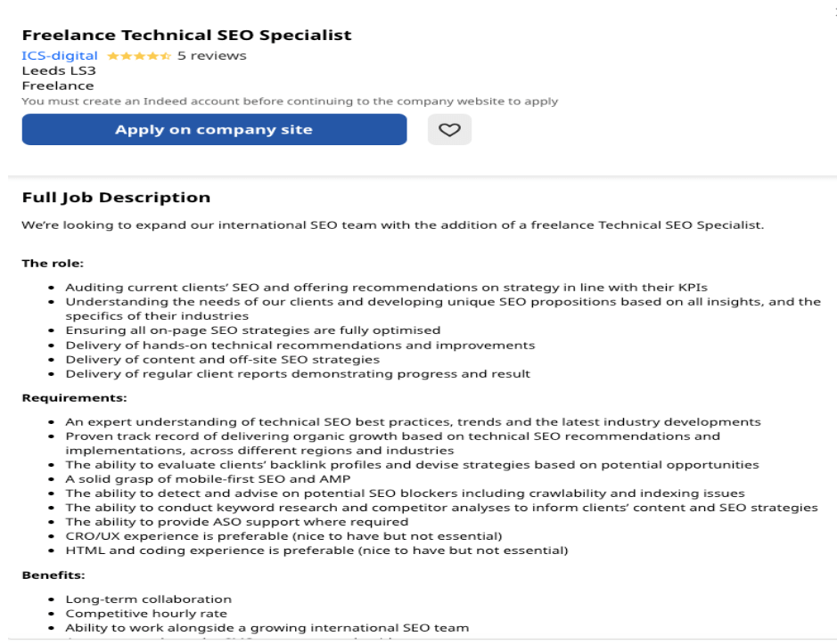
Task: Click the Long-term collaboration benefit
Action: (x=148, y=599)
